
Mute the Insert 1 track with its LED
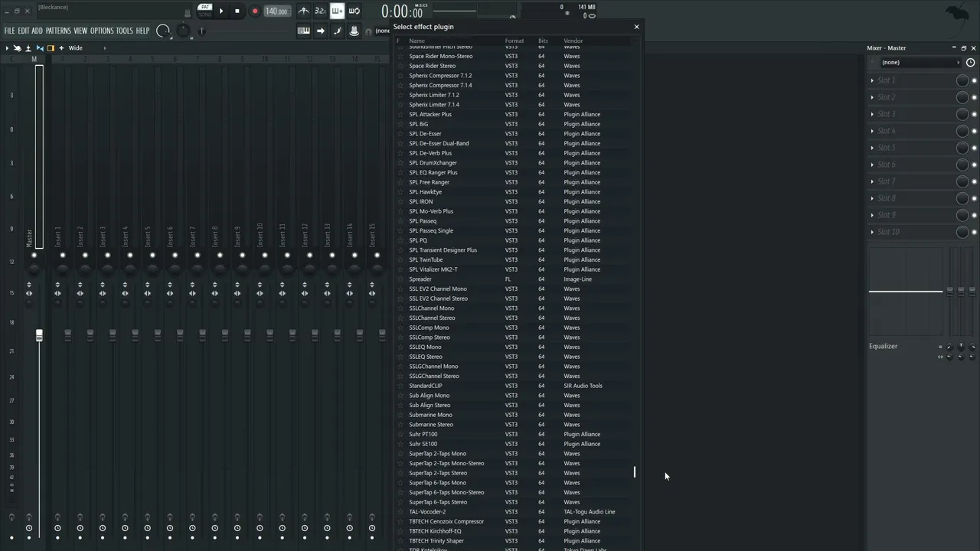pos(63,256)
